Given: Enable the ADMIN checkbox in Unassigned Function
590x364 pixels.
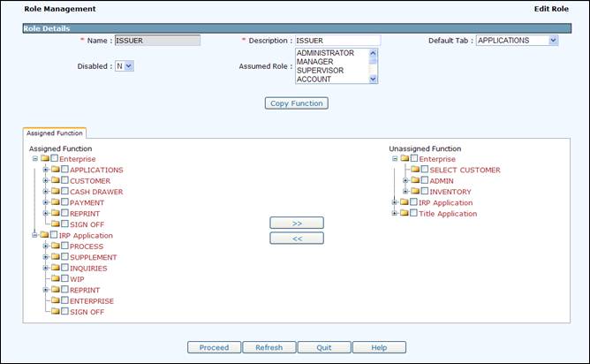Looking at the screenshot, I should click(425, 181).
